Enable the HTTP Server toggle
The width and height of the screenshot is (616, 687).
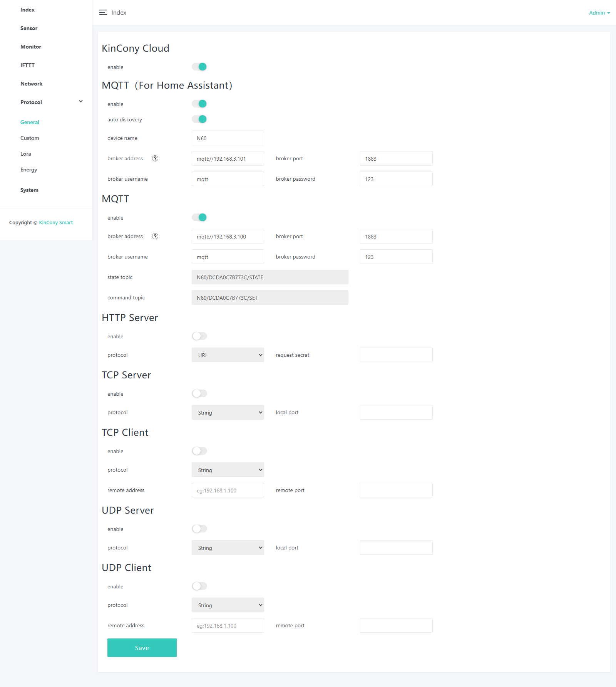[x=199, y=336]
